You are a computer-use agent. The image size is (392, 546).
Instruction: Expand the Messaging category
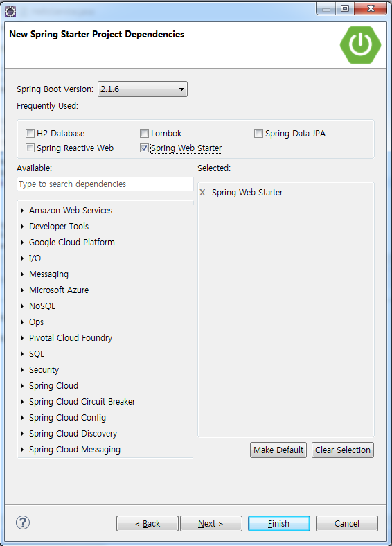pyautogui.click(x=22, y=274)
